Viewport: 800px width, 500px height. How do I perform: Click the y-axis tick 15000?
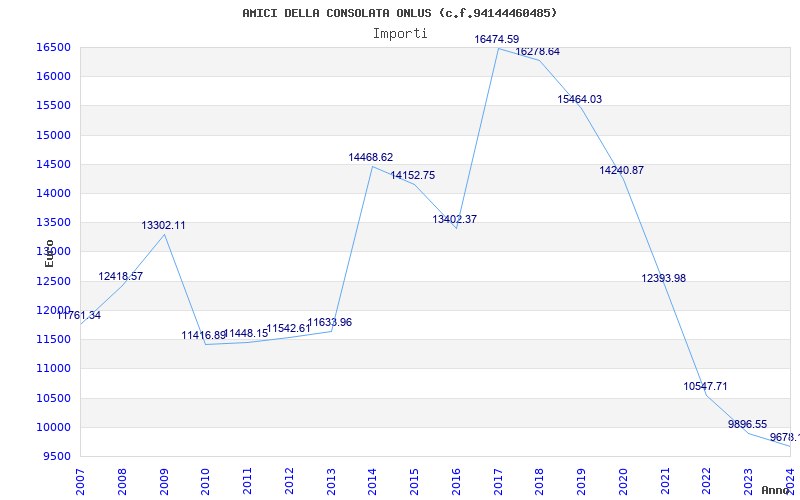pos(53,135)
